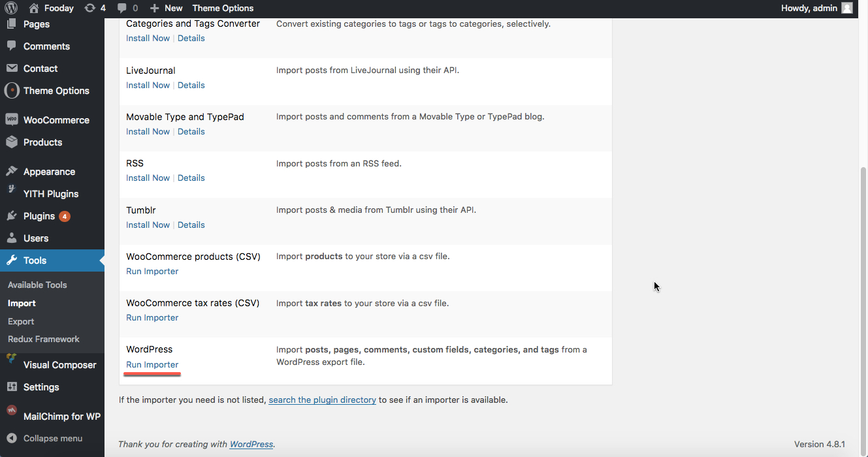Screen dimensions: 868x457
Task: Install the RSS importer now
Action: point(148,178)
